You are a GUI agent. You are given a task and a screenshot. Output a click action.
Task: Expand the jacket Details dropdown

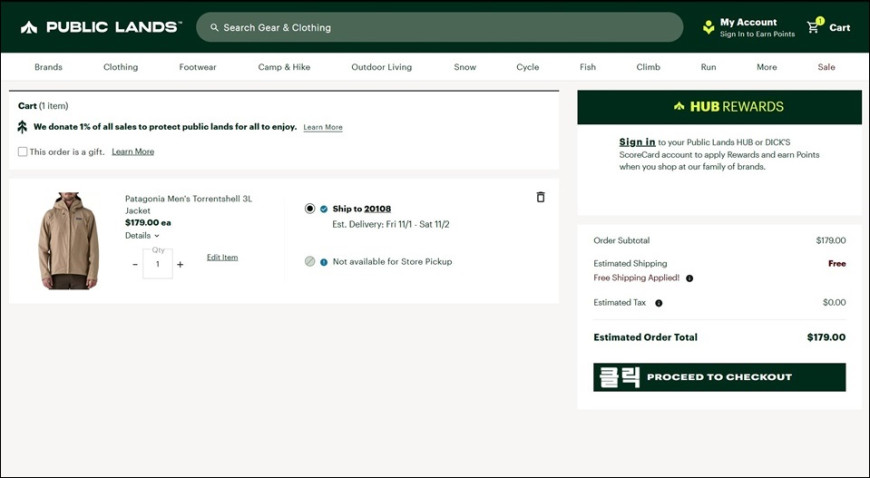pyautogui.click(x=142, y=235)
